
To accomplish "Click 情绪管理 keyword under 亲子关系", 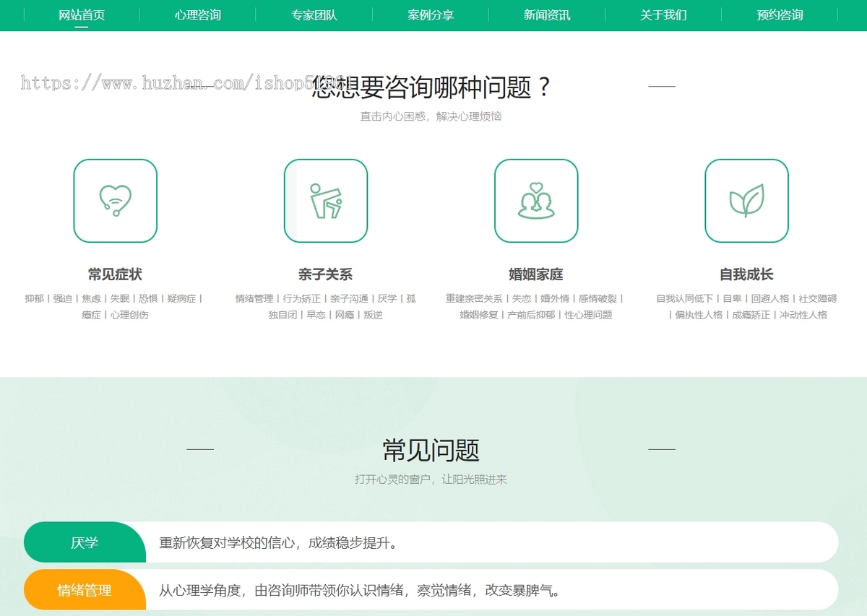I will point(254,298).
